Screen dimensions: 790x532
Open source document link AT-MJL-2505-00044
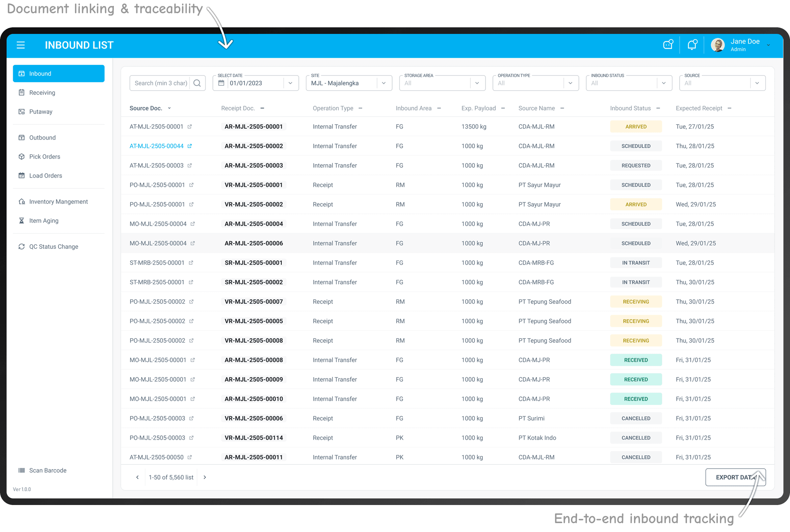156,146
